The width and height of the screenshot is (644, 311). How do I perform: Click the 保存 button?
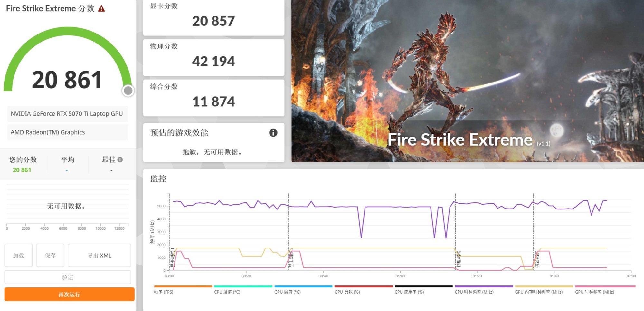pos(50,255)
